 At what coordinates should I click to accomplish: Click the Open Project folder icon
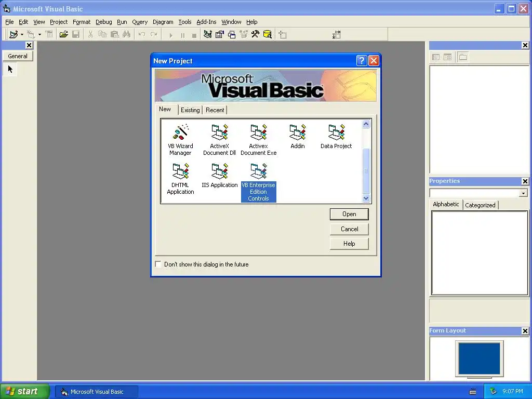63,34
